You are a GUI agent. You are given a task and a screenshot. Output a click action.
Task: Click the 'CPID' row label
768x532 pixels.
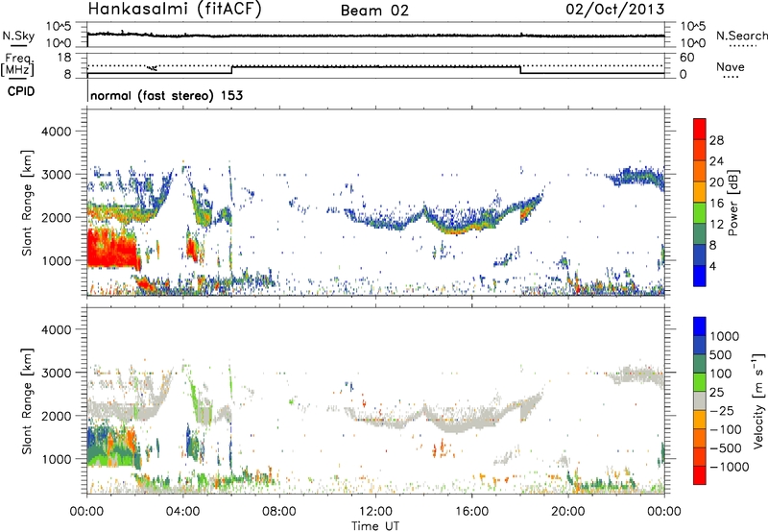point(20,91)
